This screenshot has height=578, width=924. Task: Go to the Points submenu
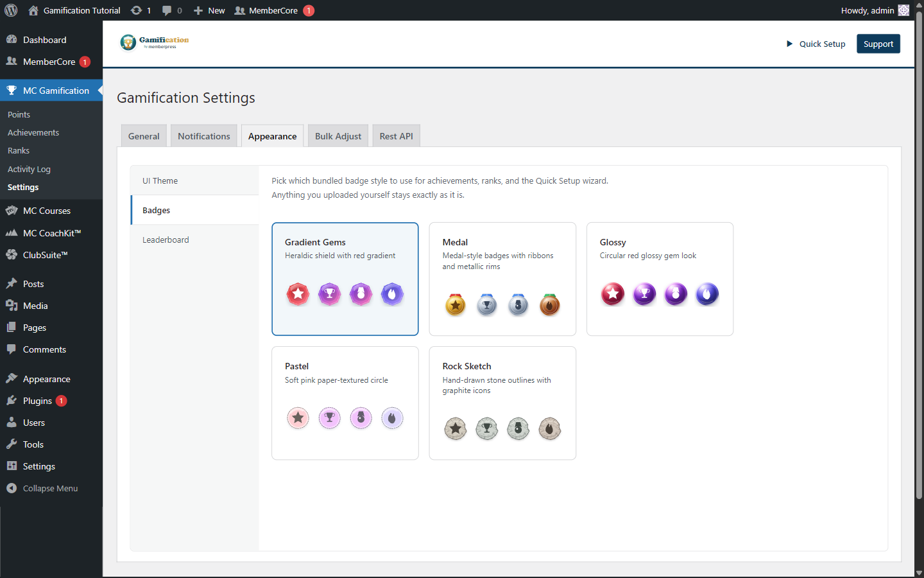(19, 114)
